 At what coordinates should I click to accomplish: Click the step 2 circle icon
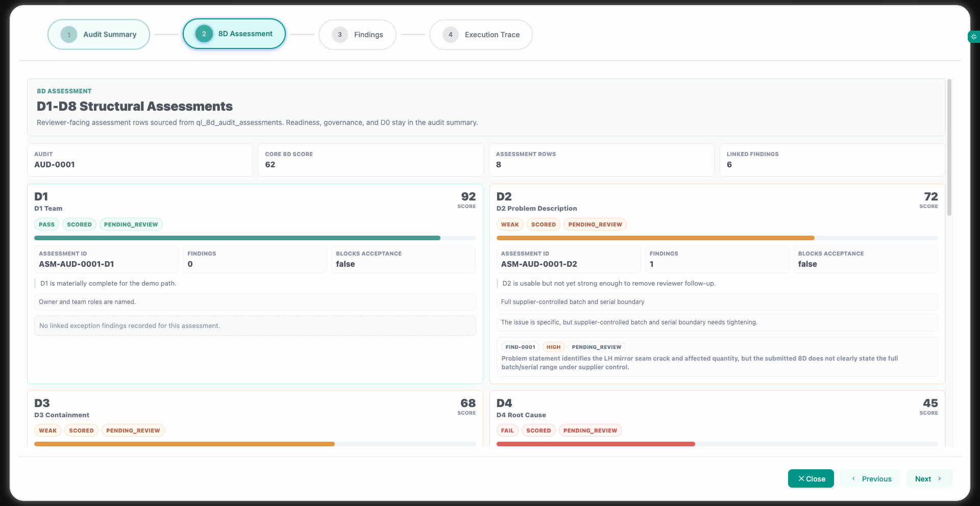pos(204,34)
